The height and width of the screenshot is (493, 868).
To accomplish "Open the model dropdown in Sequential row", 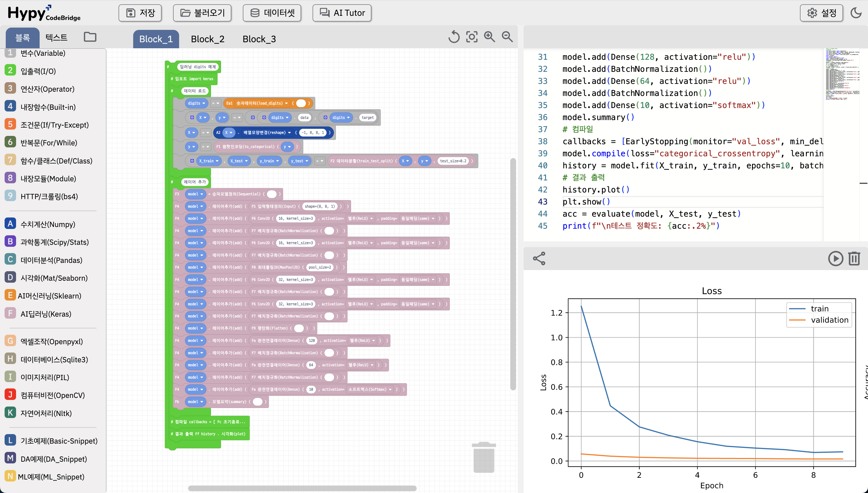I will click(195, 194).
